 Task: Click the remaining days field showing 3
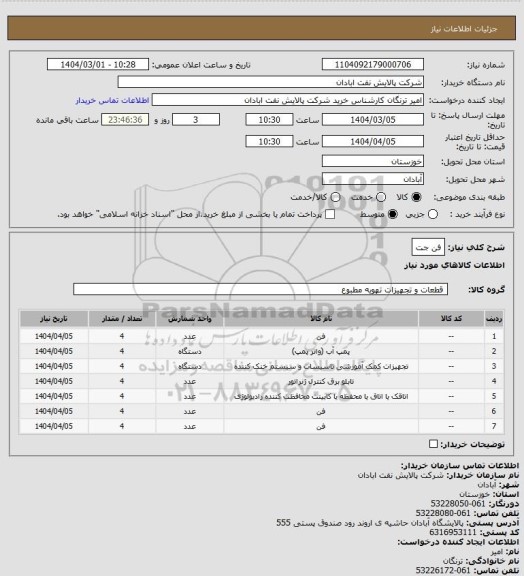coord(196,120)
